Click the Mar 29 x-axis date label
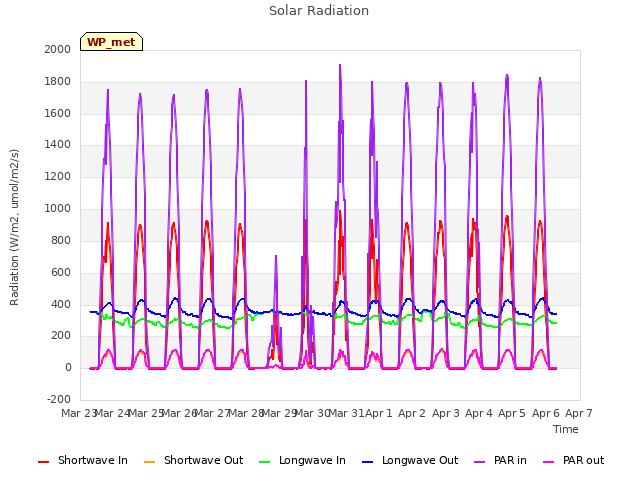The width and height of the screenshot is (640, 480). [279, 413]
